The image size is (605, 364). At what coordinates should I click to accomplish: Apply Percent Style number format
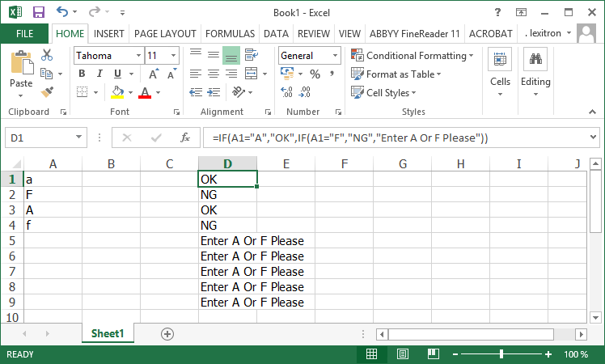coord(315,74)
